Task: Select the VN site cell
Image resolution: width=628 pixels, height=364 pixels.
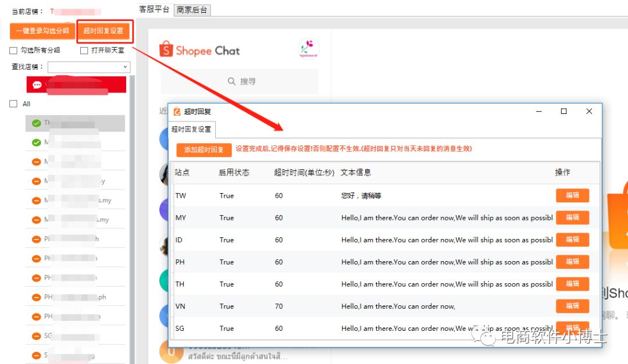Action: tap(180, 306)
